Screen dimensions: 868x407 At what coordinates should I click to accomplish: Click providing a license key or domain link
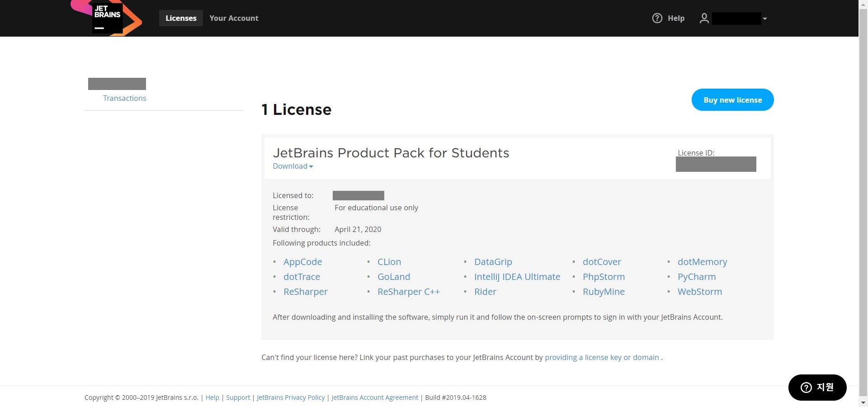pos(602,357)
